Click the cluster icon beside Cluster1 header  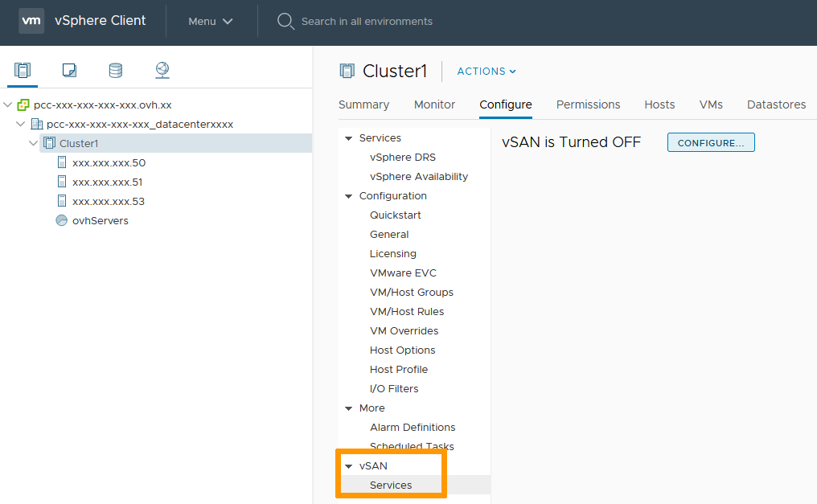pos(347,71)
